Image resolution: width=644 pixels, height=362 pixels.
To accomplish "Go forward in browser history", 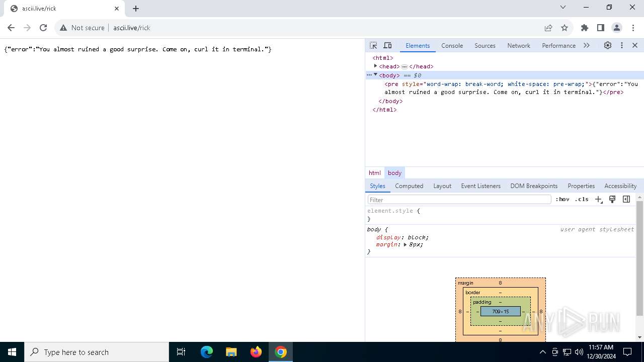I will 27,28.
